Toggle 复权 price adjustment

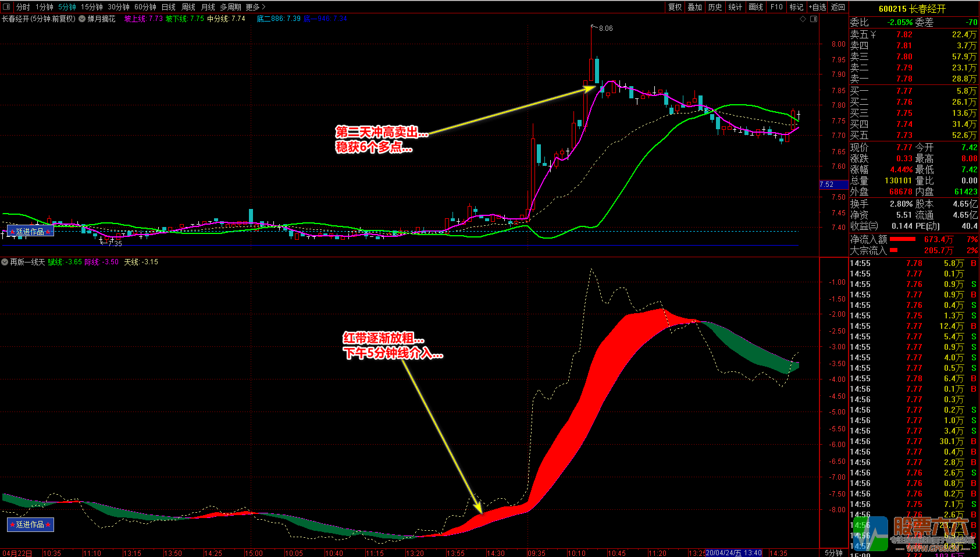[675, 7]
